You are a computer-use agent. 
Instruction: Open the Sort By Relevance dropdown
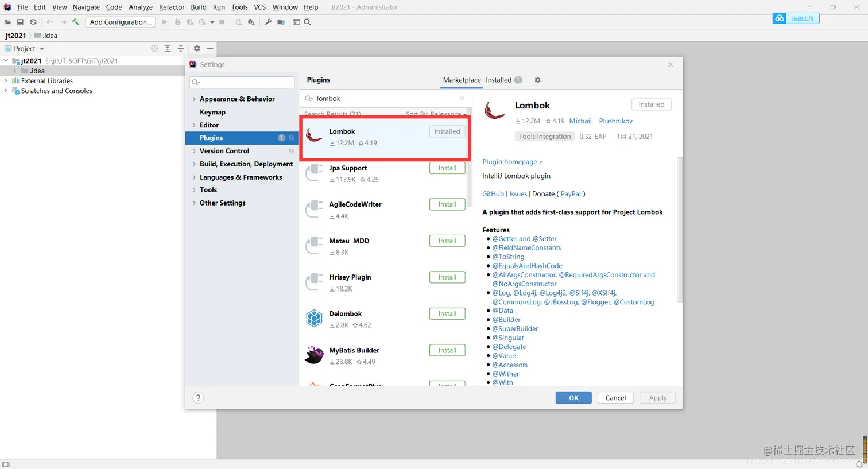coord(436,114)
